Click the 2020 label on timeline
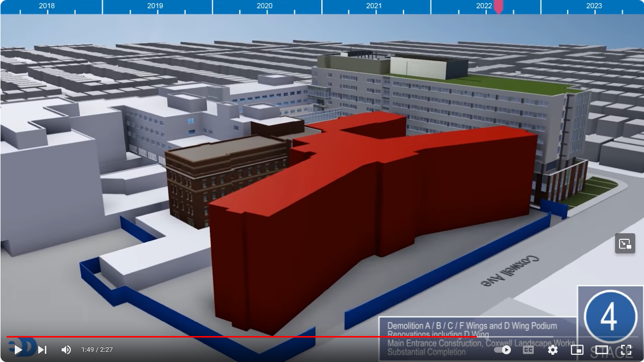This screenshot has width=644, height=362. pyautogui.click(x=264, y=6)
